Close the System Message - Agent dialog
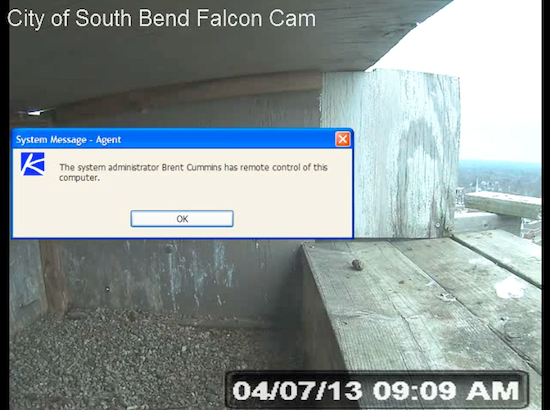The height and width of the screenshot is (410, 550). tap(343, 139)
